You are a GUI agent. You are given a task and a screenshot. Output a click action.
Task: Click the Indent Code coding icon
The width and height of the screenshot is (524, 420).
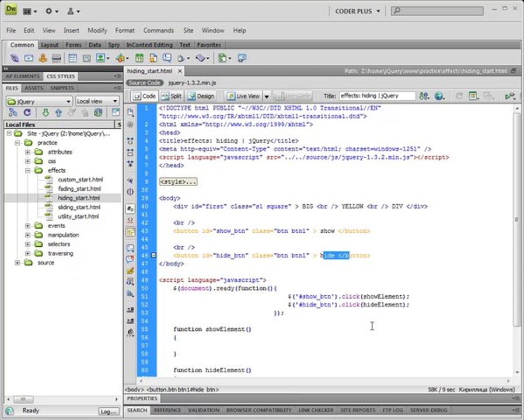(130, 309)
